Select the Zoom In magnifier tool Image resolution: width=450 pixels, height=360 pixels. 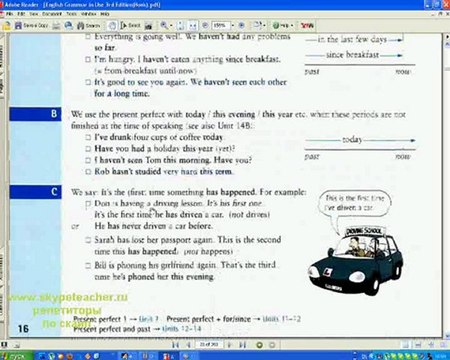coord(164,25)
